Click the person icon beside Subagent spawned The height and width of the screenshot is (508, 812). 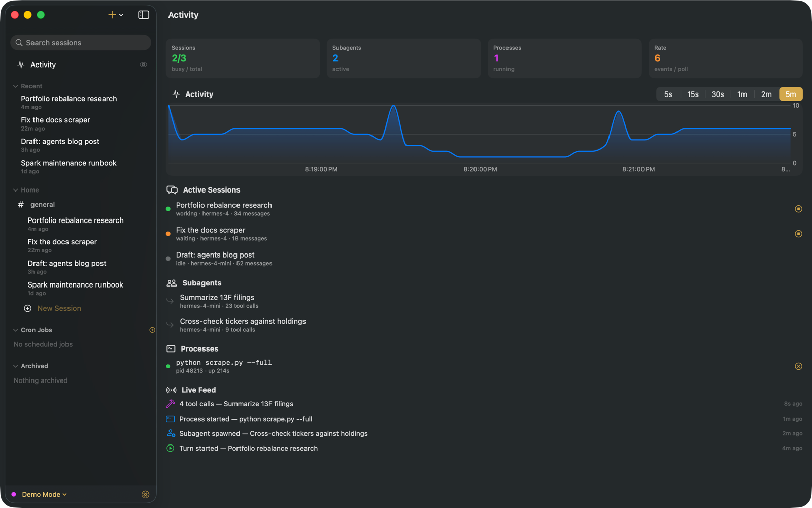[171, 433]
